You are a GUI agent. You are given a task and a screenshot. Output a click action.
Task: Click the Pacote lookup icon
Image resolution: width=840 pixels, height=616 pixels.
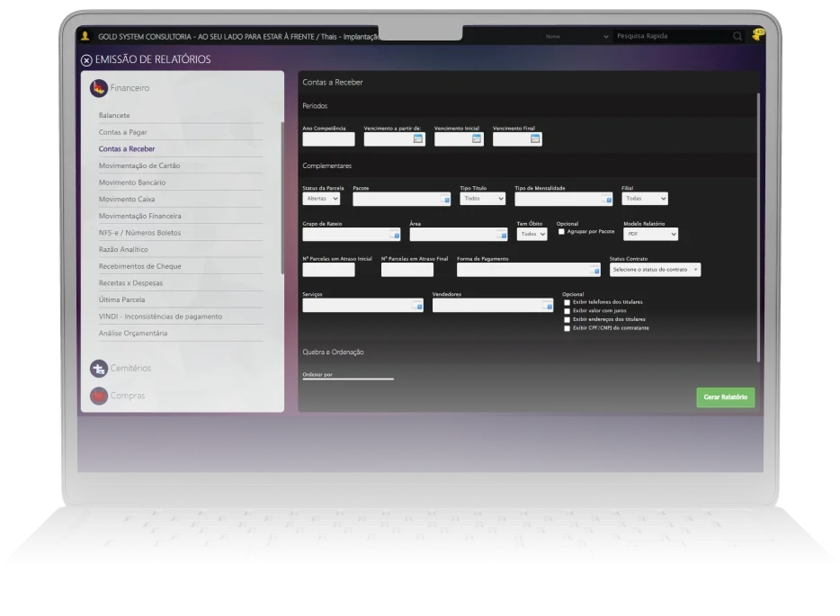(444, 199)
